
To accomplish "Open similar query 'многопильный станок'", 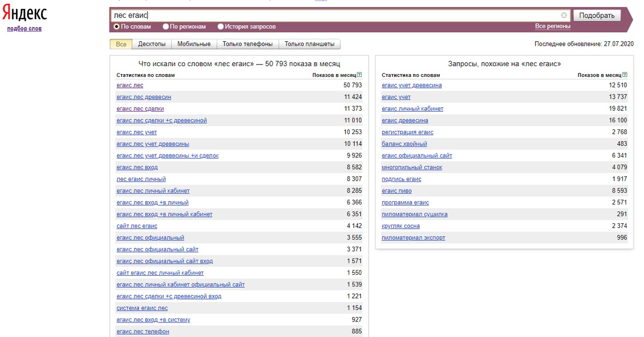I will 412,167.
